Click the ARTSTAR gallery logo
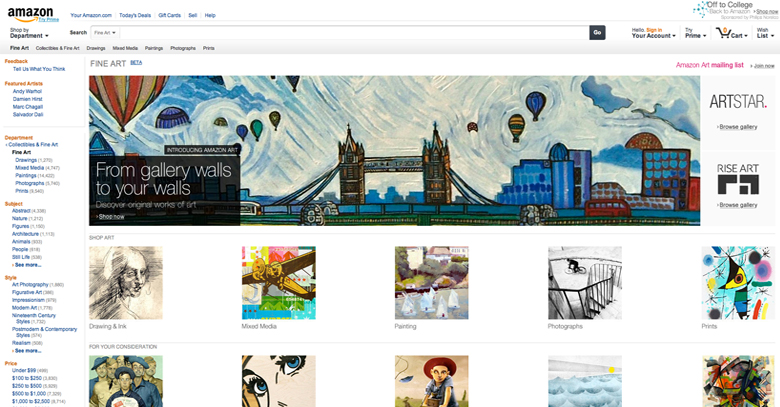 click(738, 102)
